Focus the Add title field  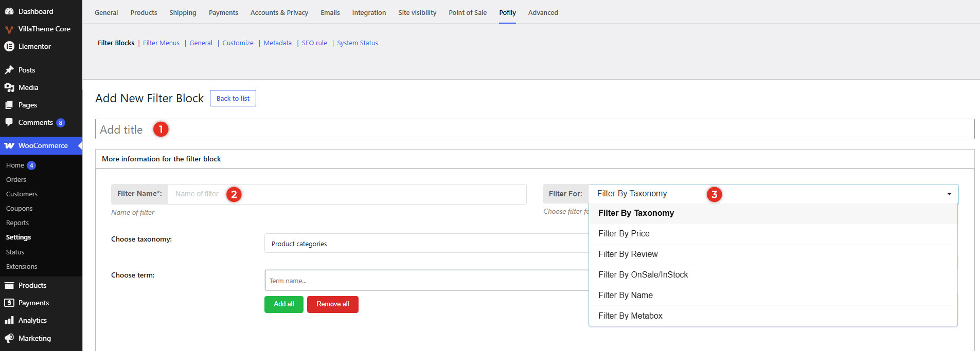[534, 129]
